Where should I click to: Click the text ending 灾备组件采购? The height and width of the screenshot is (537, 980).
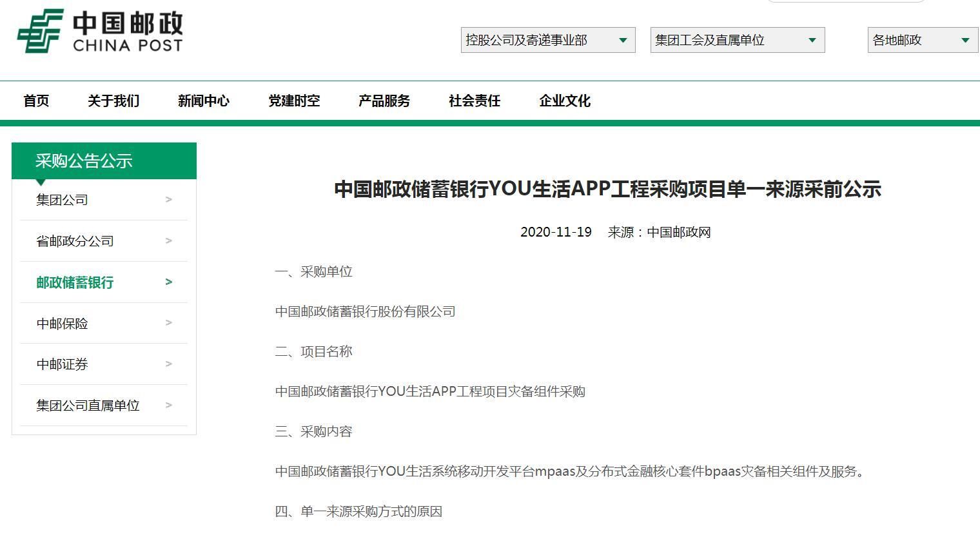[430, 391]
